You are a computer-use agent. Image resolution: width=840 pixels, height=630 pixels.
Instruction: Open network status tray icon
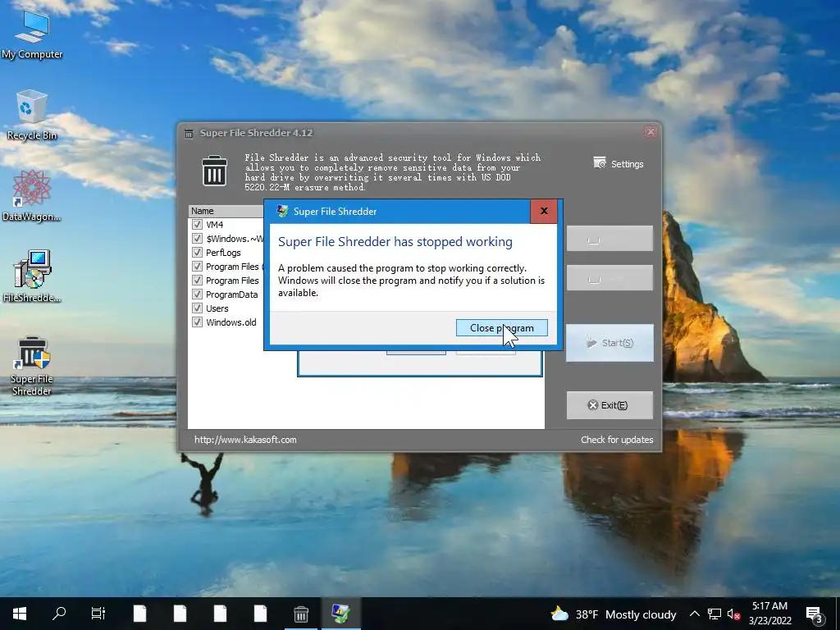pos(714,614)
